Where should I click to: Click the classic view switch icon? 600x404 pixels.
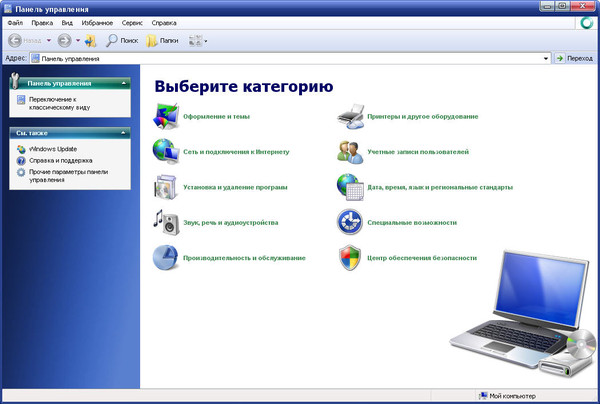click(21, 100)
